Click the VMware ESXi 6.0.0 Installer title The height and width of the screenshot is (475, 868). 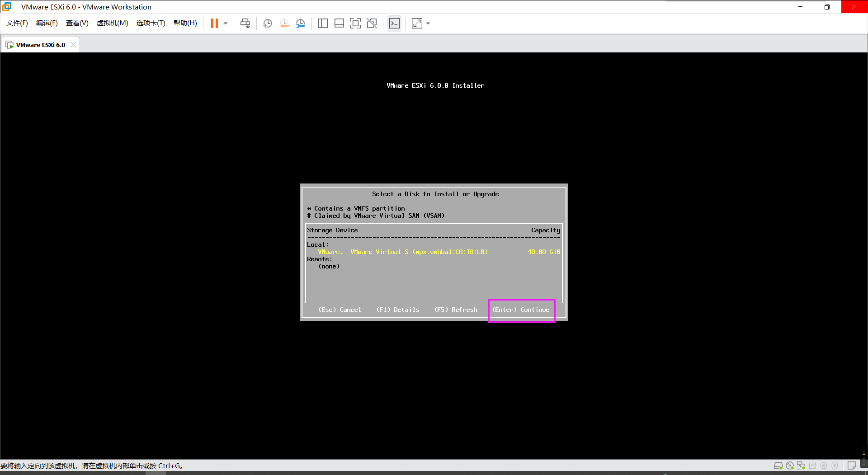click(435, 85)
